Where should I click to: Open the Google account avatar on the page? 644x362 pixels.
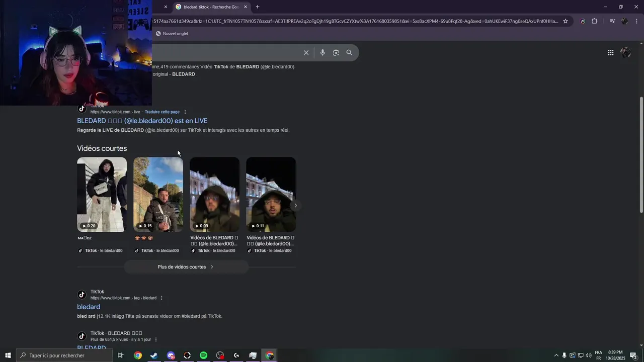click(625, 53)
